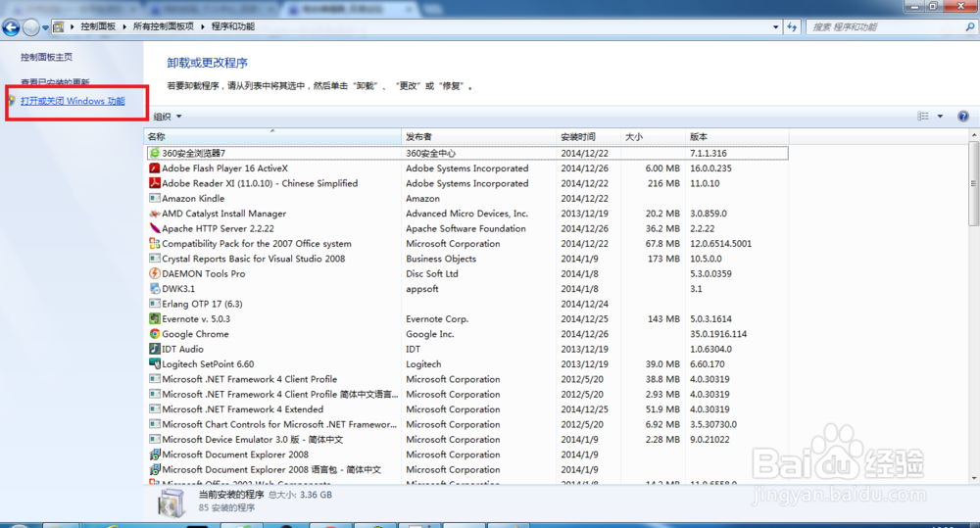Click version 12.0.6514.5001 cell
This screenshot has width=980, height=528.
[x=720, y=244]
